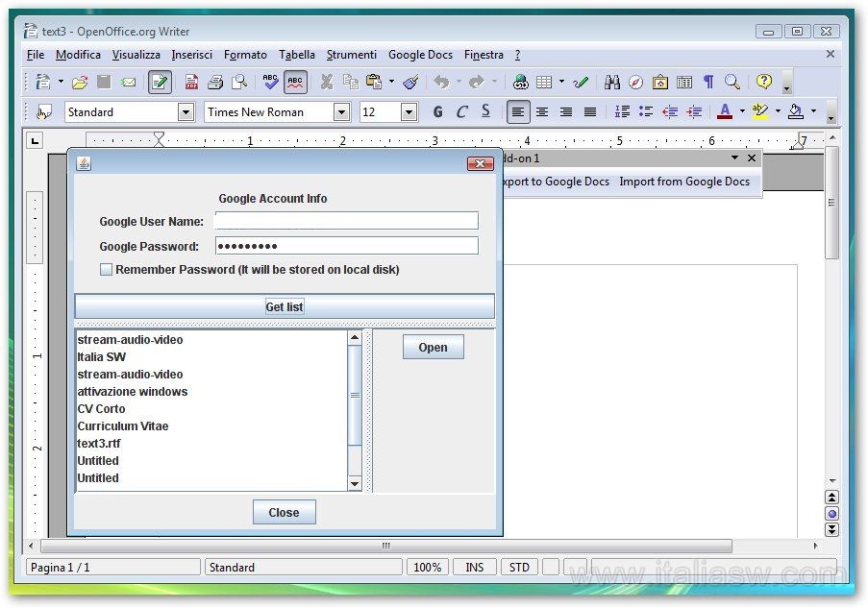Viewport: 868px width, 608px height.
Task: Check Remember Password checkbox
Action: tap(106, 270)
